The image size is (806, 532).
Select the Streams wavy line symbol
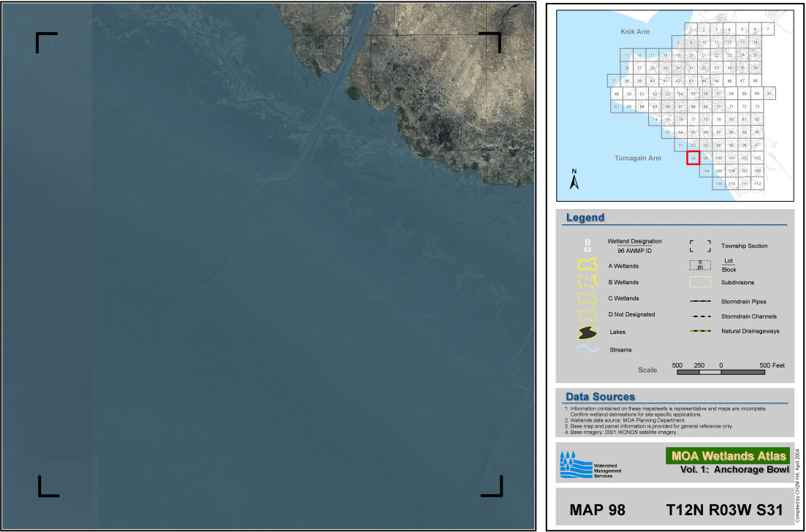[588, 349]
